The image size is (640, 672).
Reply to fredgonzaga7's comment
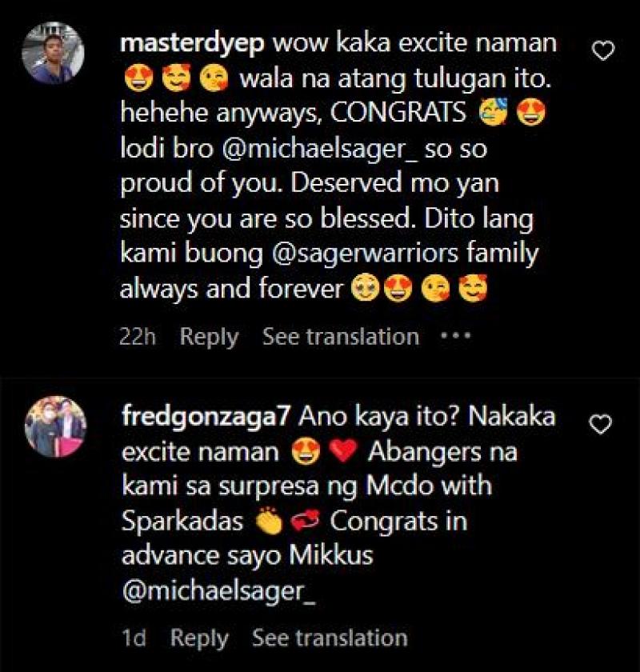199,638
